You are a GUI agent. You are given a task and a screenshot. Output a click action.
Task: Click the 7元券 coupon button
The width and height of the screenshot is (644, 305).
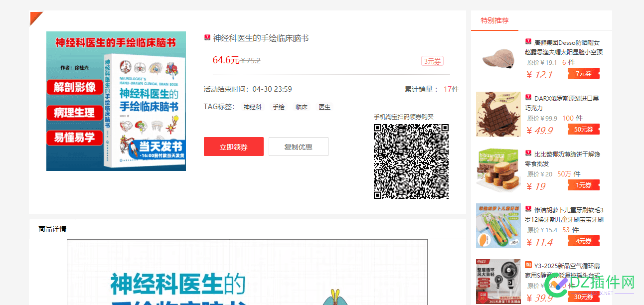click(x=584, y=74)
